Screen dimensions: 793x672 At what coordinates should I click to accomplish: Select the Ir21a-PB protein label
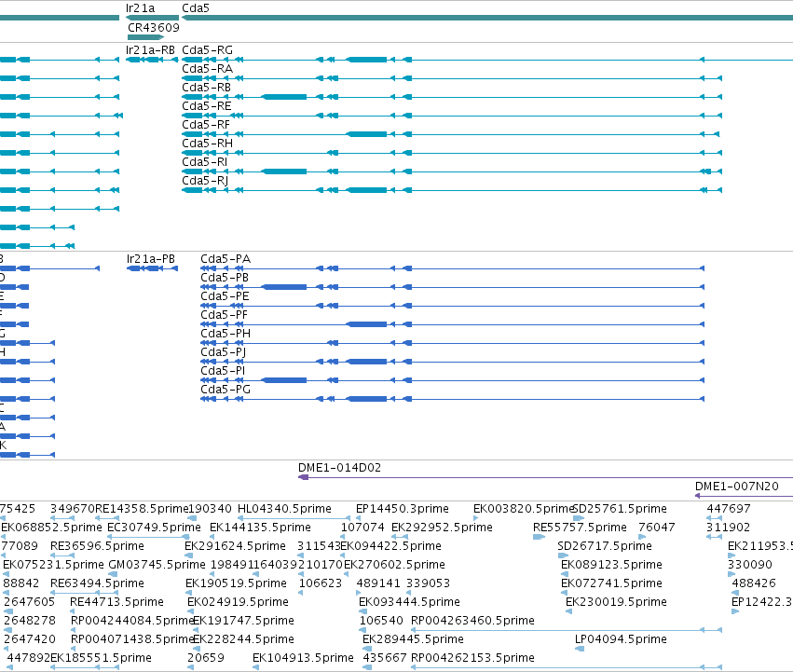tap(151, 259)
